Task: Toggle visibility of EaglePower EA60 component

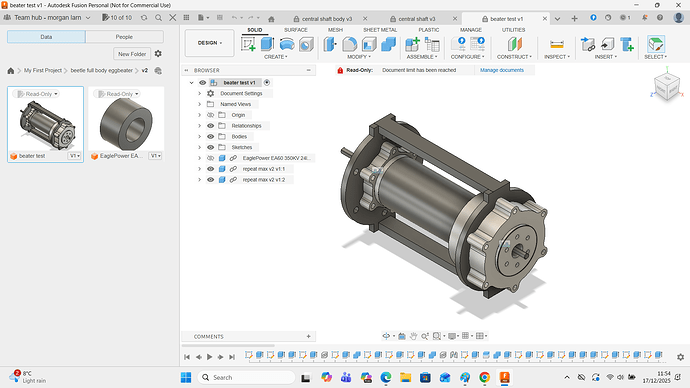Action: tap(210, 158)
